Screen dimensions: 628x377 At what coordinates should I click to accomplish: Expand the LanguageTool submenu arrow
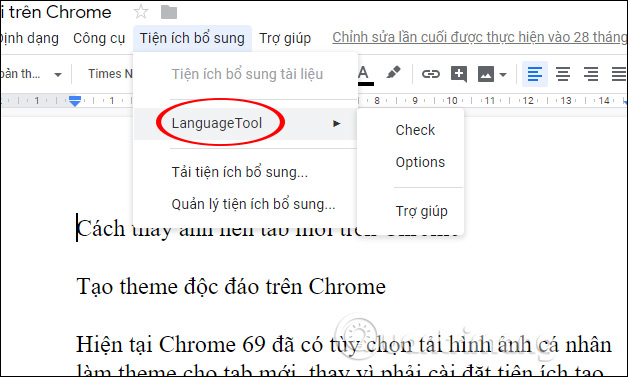[x=336, y=123]
